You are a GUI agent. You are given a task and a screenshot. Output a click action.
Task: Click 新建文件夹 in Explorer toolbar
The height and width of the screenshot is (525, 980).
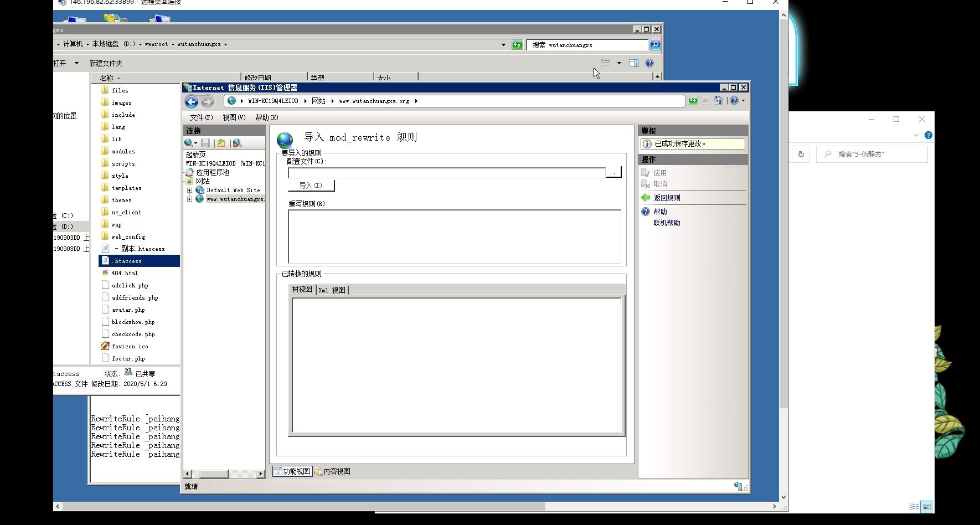click(x=106, y=63)
